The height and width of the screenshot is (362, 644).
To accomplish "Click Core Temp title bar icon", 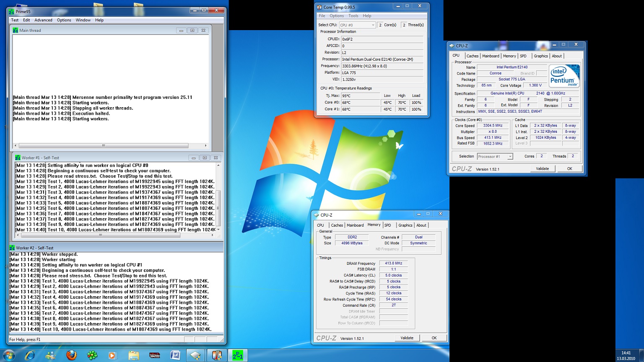I will tap(319, 7).
